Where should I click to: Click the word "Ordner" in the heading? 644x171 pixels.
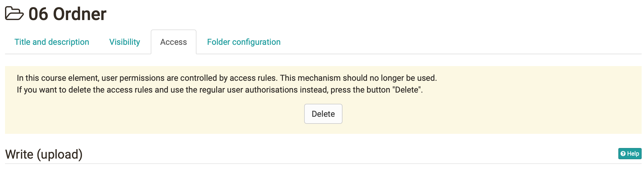pos(80,14)
